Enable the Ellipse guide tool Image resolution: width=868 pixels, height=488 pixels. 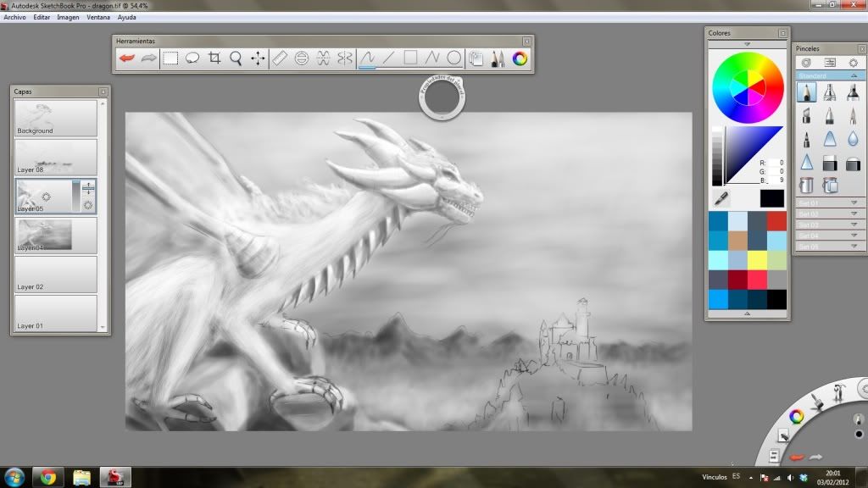coord(302,58)
